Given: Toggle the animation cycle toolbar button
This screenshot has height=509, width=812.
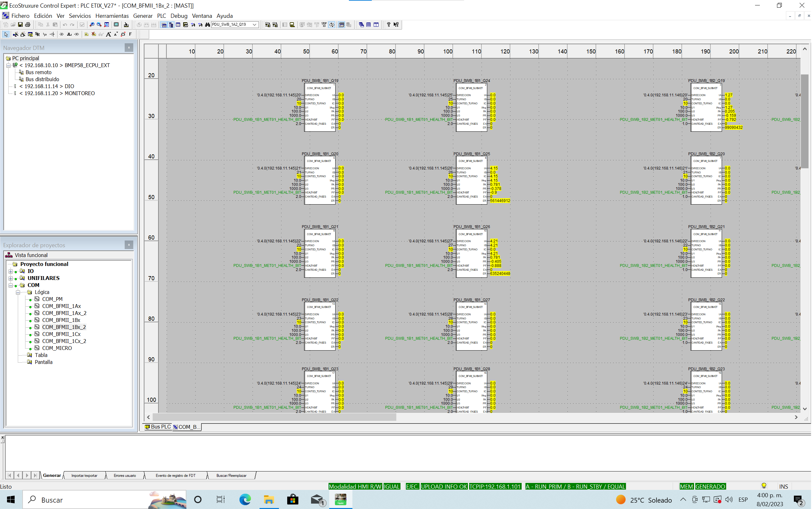Looking at the screenshot, I should coord(332,24).
